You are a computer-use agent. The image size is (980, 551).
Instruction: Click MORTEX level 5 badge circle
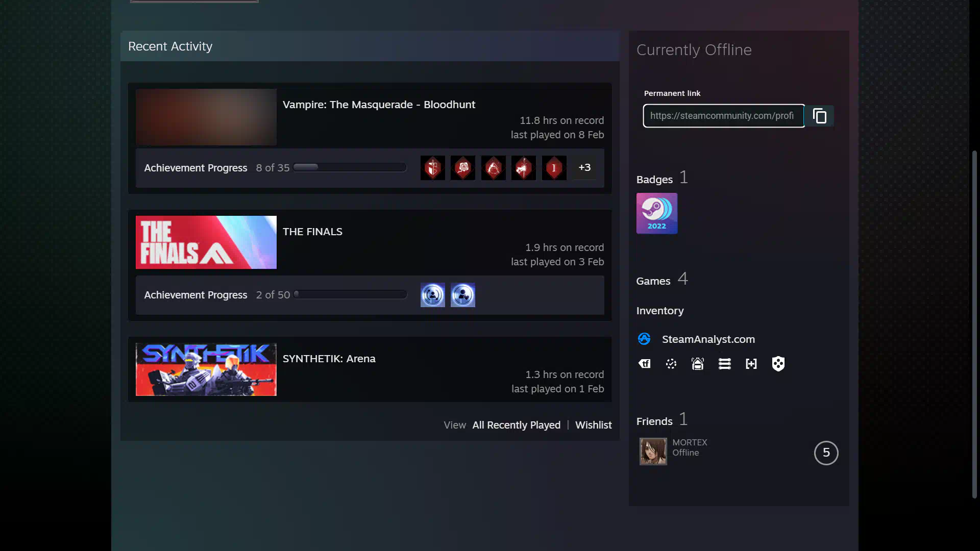click(826, 453)
